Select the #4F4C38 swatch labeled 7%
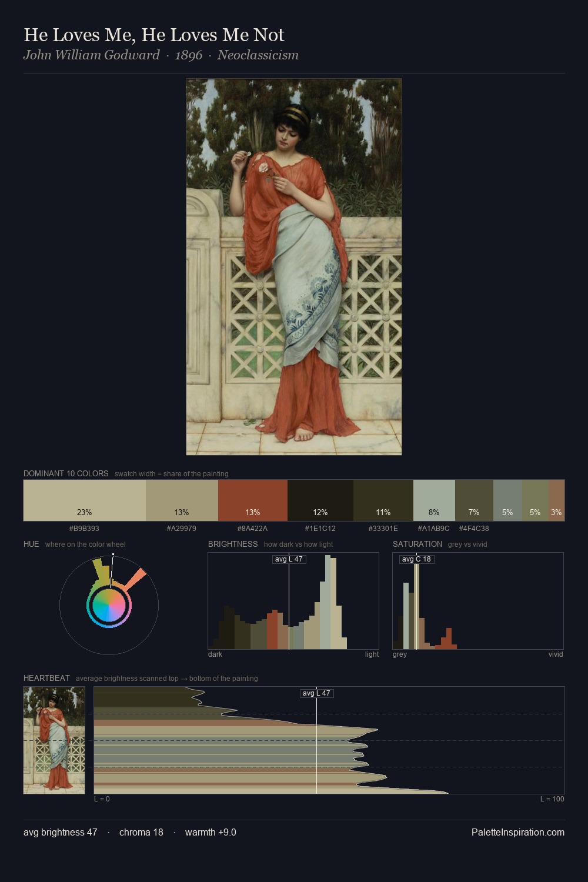This screenshot has height=882, width=588. click(474, 500)
